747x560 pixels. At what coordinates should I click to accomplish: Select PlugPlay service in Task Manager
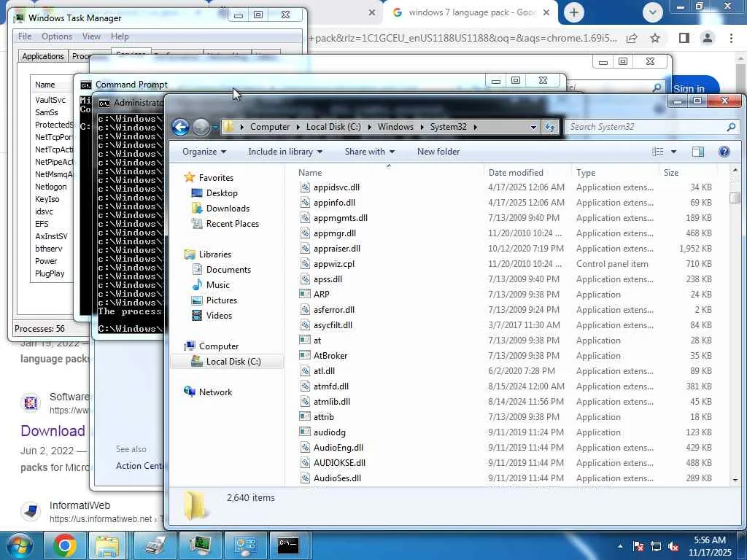[50, 273]
